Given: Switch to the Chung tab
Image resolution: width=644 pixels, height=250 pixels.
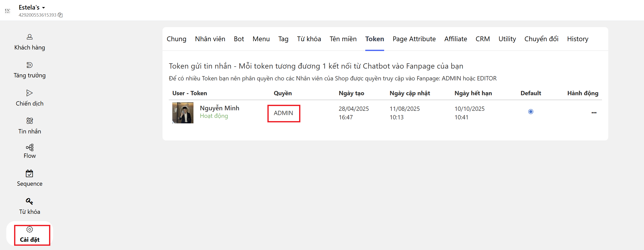Looking at the screenshot, I should pos(176,39).
